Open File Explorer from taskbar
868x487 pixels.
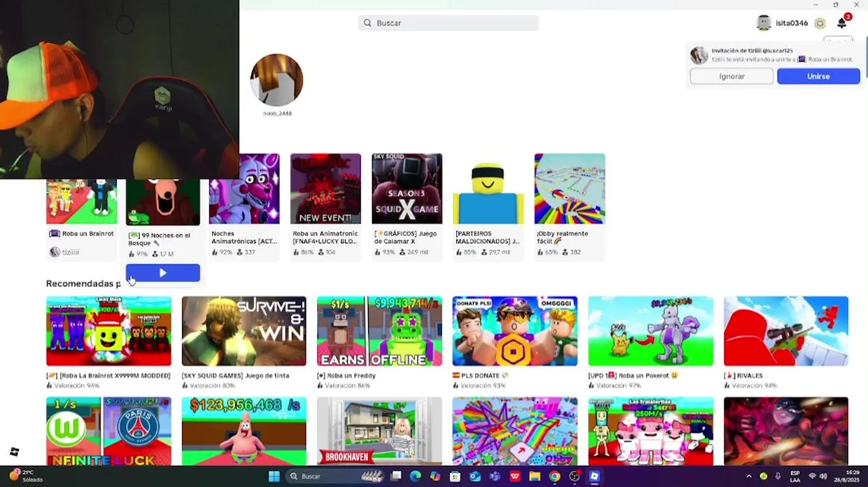tap(535, 476)
